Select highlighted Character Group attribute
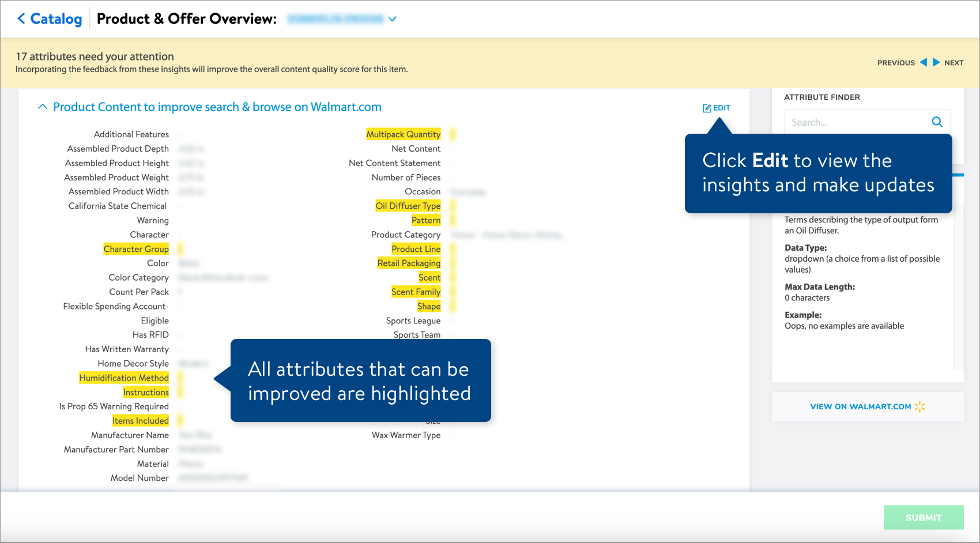The width and height of the screenshot is (980, 543). click(136, 249)
